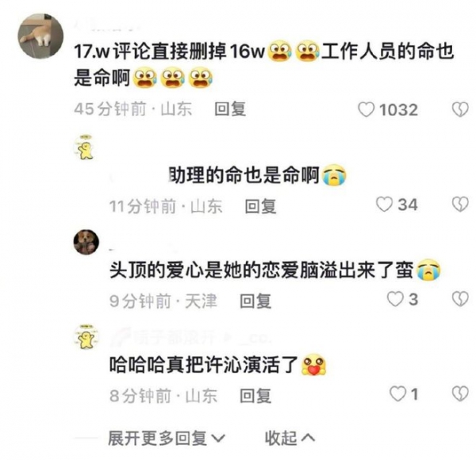This screenshot has width=476, height=460.
Task: Open yellow character avatar above 助理的命 reply
Action: (x=86, y=147)
